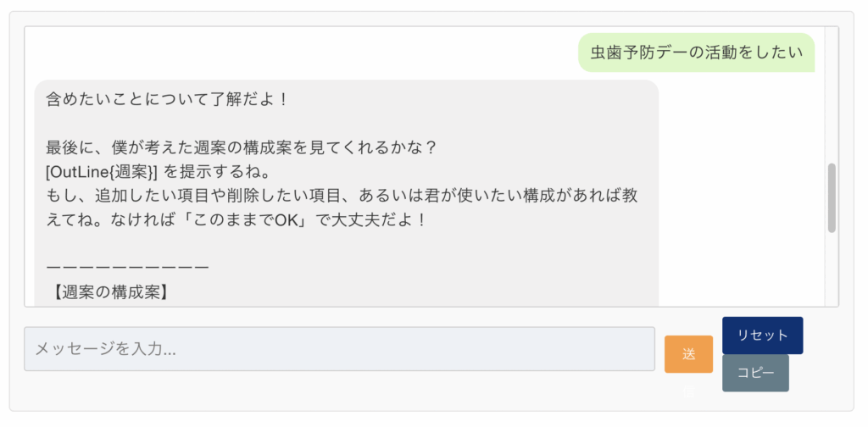Click the orange 送信 send button
Viewport: 868px width, 427px height.
point(688,354)
